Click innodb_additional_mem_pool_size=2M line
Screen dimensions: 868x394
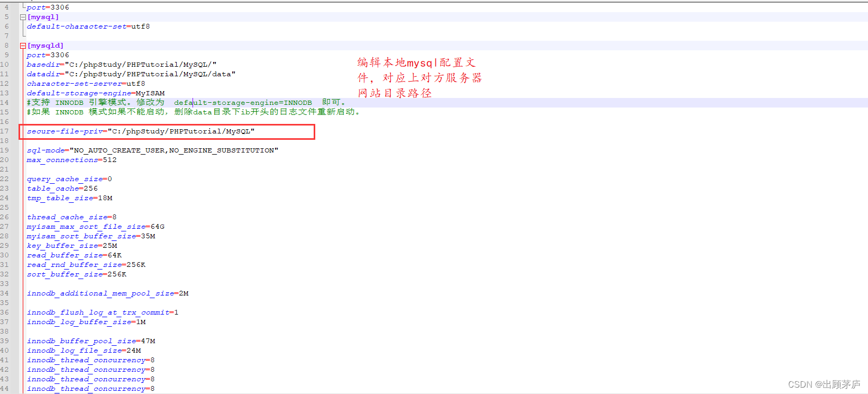[108, 293]
